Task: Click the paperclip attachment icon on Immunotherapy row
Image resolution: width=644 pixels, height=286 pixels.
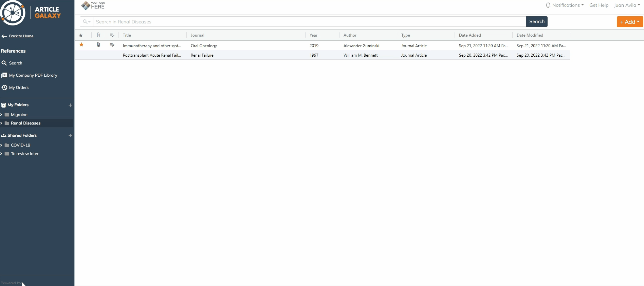Action: pyautogui.click(x=98, y=45)
